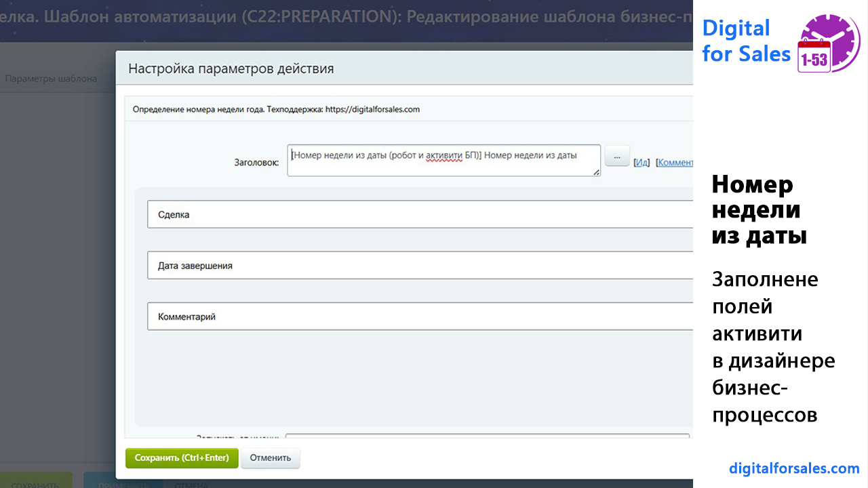The width and height of the screenshot is (868, 488).
Task: Click the "..." button beside the title field
Action: tap(616, 155)
